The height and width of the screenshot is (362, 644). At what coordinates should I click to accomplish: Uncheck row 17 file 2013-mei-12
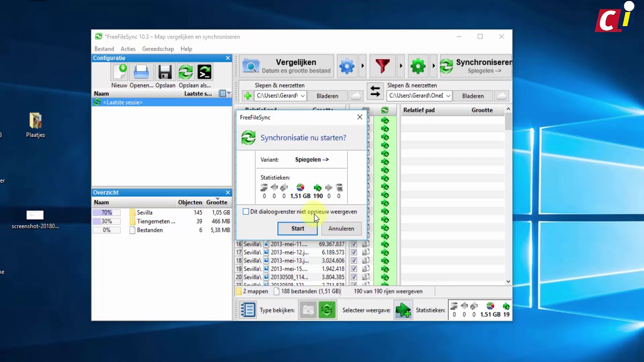pos(354,252)
